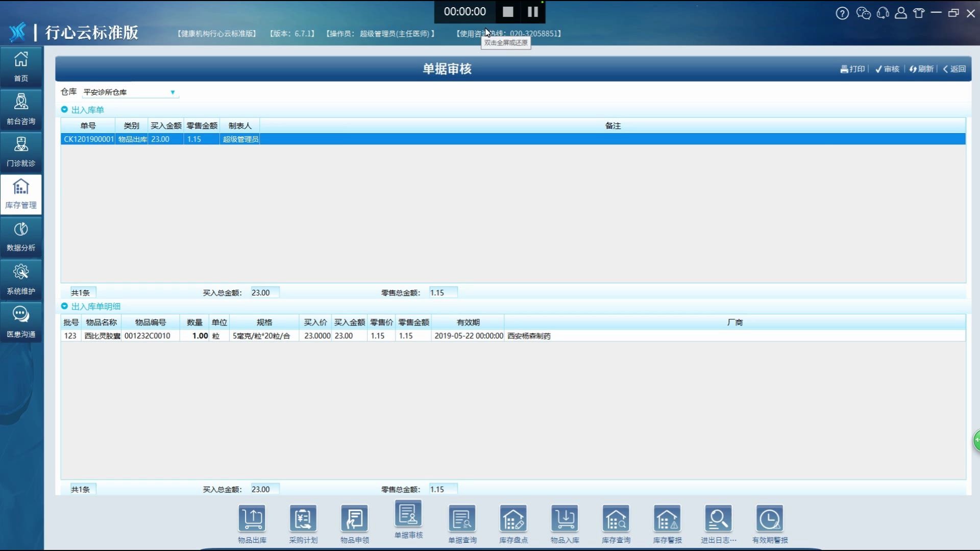Click the help question mark icon

coord(842,13)
